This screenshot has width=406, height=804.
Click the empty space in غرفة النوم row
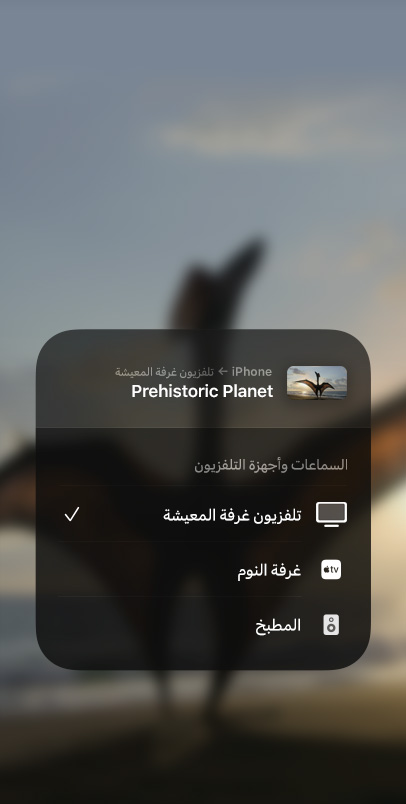(x=146, y=570)
